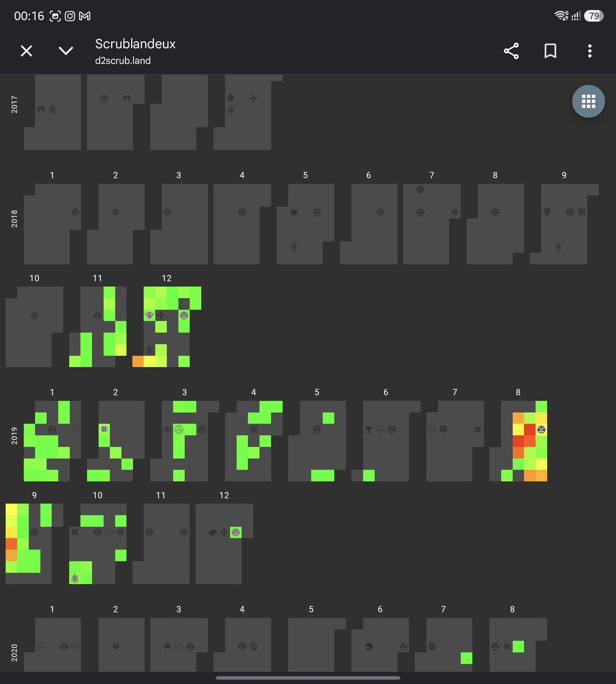
Task: Bookmark the current page
Action: [x=550, y=51]
